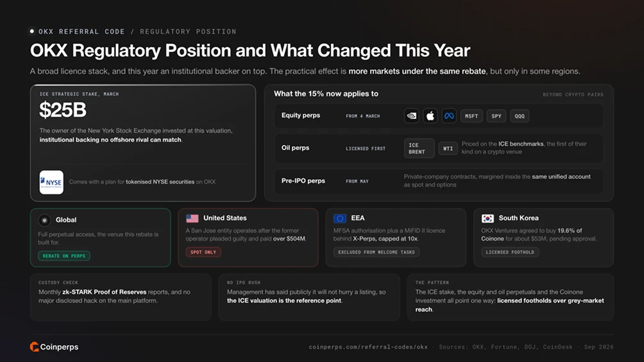The image size is (644, 362).
Task: Click 'ICE benchmarks' text in Oil perps
Action: 521,144
